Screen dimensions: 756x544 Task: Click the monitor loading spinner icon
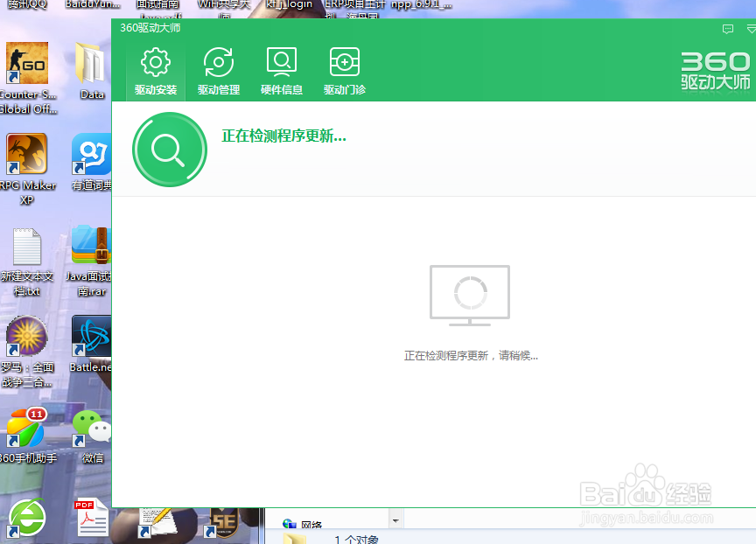[470, 295]
